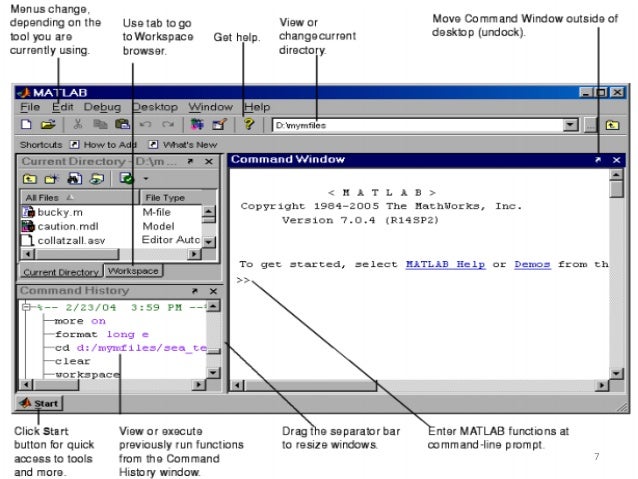Open file using the folder toolbar icon
This screenshot has height=479, width=638.
[x=48, y=124]
